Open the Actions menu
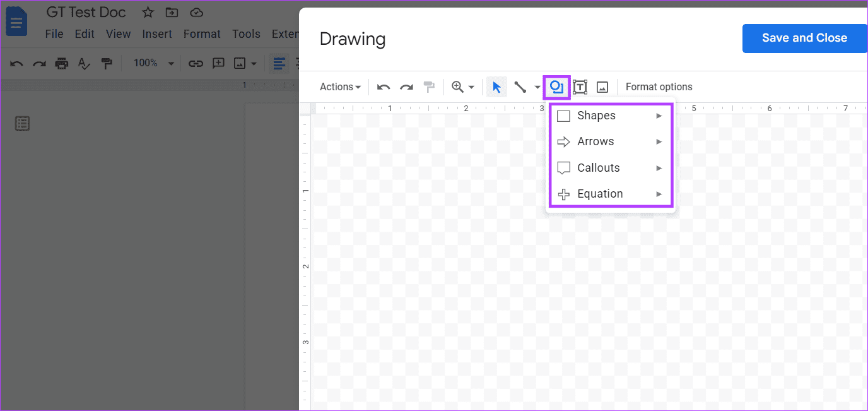 pos(339,86)
